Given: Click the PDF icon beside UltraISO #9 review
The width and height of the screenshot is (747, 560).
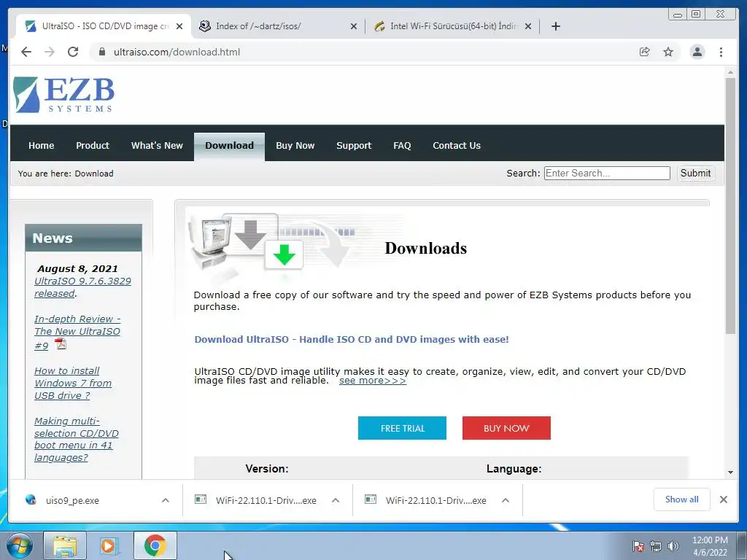Looking at the screenshot, I should [x=61, y=343].
